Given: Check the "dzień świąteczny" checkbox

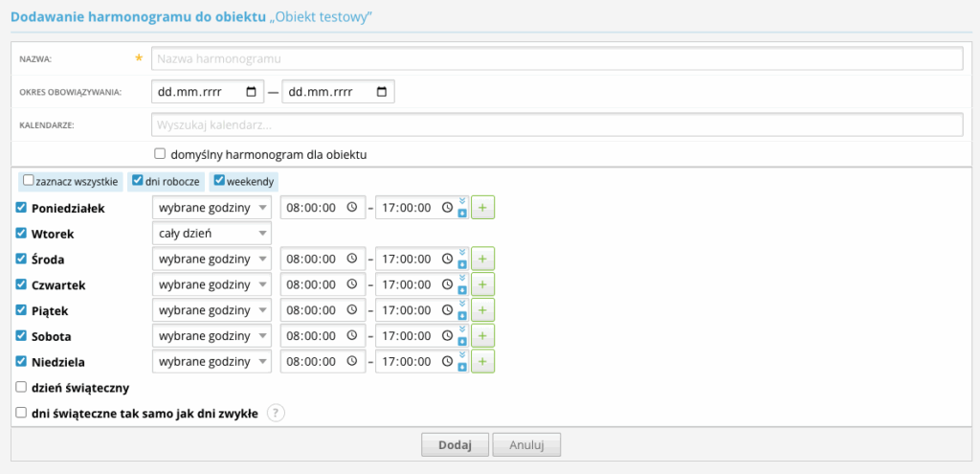Looking at the screenshot, I should click(21, 388).
